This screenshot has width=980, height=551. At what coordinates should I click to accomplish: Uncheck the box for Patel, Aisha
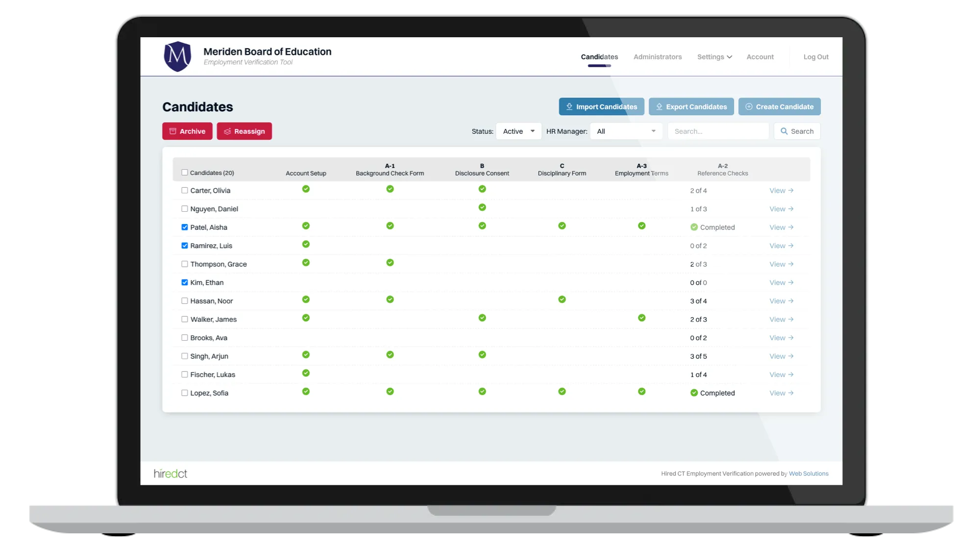[x=185, y=227]
